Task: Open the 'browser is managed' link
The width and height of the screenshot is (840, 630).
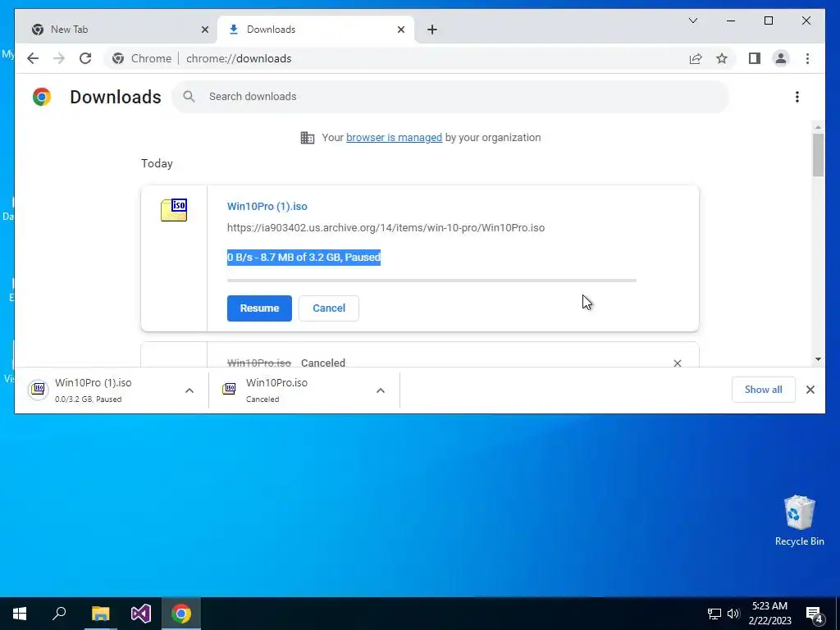Action: [394, 138]
